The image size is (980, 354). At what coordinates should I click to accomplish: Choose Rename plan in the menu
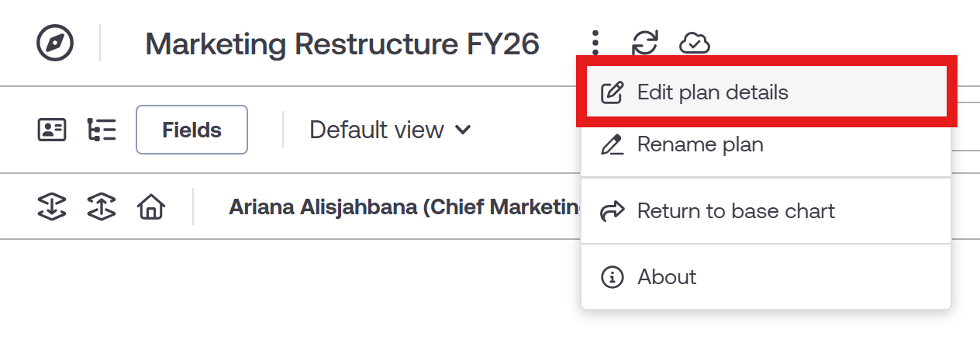tap(699, 144)
